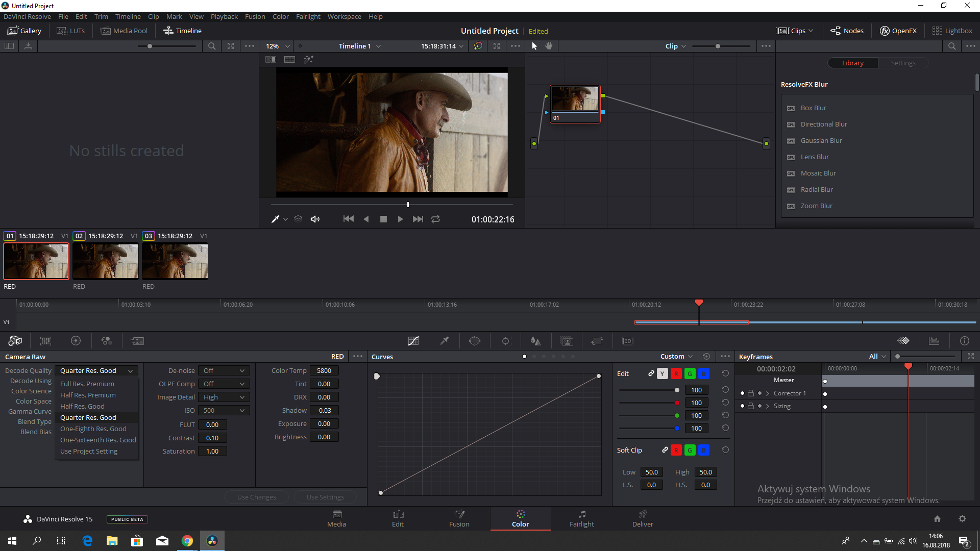Toggle the red Soft Clip channel
Image resolution: width=980 pixels, height=551 pixels.
[x=676, y=450]
